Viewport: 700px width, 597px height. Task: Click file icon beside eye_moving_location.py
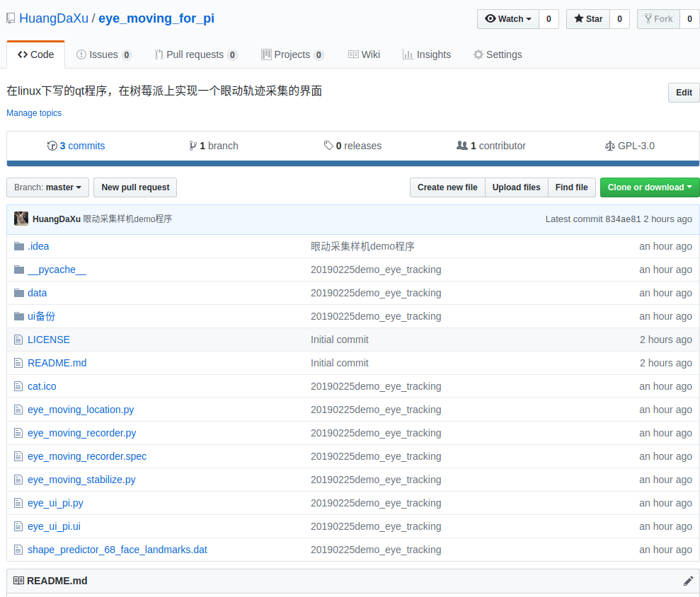click(x=18, y=410)
